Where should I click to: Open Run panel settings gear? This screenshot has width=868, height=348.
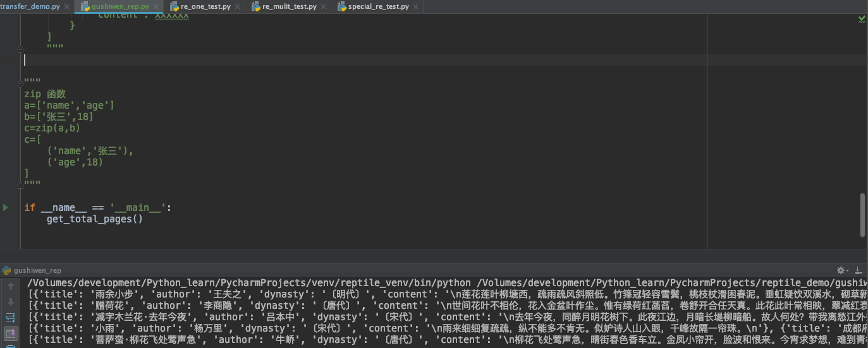(841, 270)
